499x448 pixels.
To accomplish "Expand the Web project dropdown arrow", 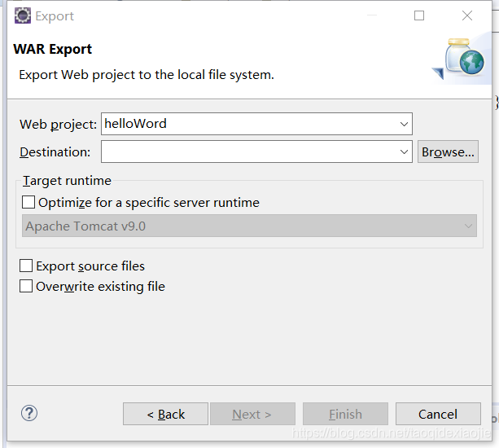I will click(404, 124).
